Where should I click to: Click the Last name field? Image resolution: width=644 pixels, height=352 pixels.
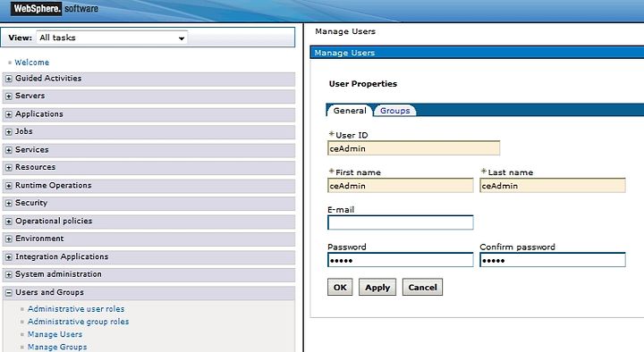(553, 186)
